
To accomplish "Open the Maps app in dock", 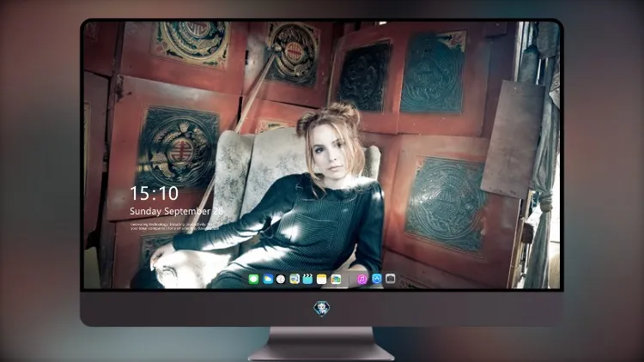I will coord(295,279).
